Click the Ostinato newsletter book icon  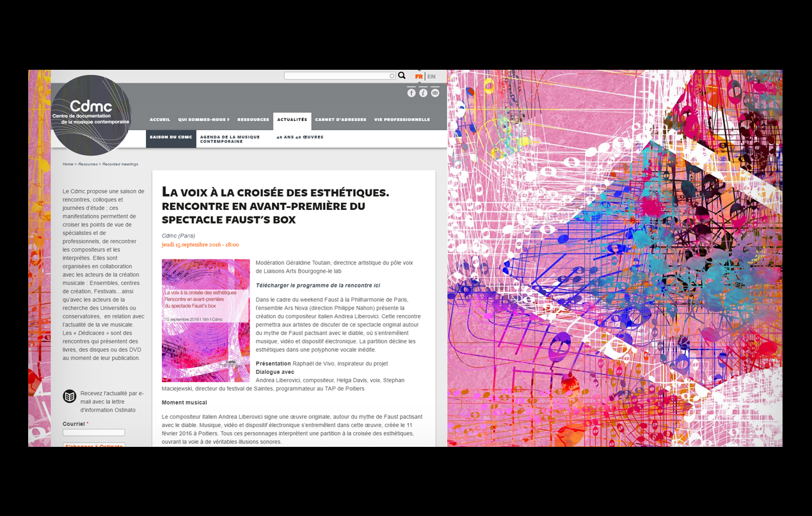pyautogui.click(x=70, y=396)
